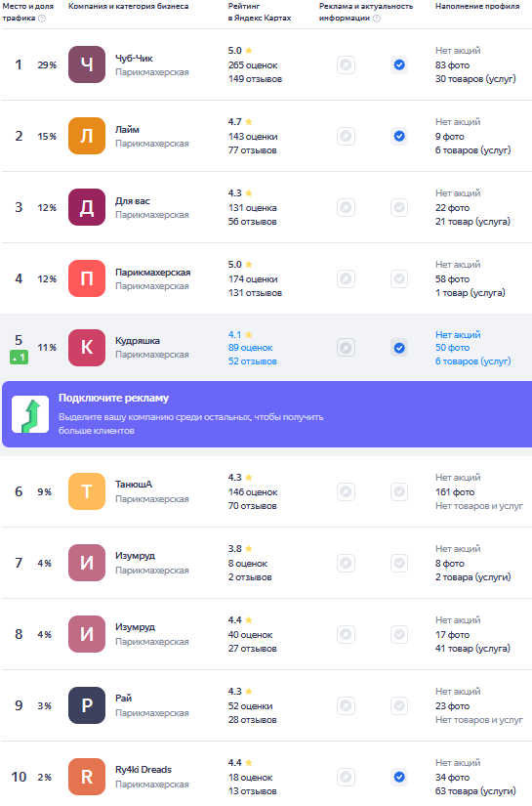Image resolution: width=532 pixels, height=806 pixels.
Task: Open 6 товаров (услуг) link for Кудряшка
Action: [473, 361]
